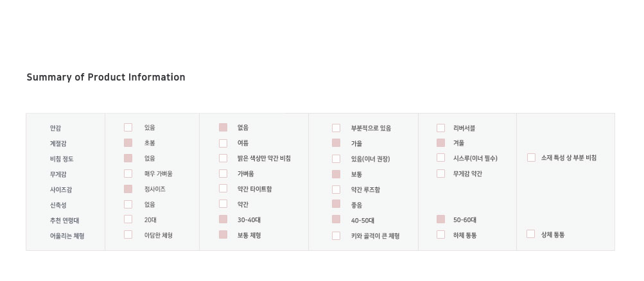This screenshot has height=281, width=644.
Task: Click the 추천 연령대 row label
Action: coord(65,220)
